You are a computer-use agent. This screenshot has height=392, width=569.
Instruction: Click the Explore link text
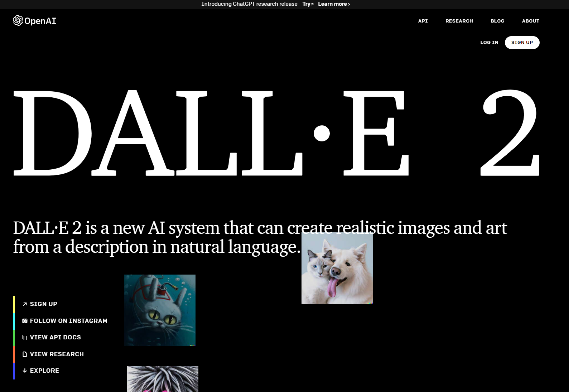coord(44,371)
